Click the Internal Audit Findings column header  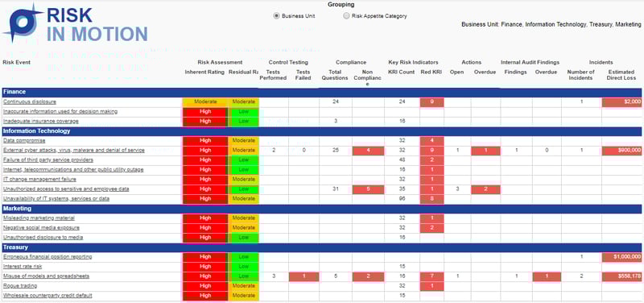pyautogui.click(x=530, y=63)
